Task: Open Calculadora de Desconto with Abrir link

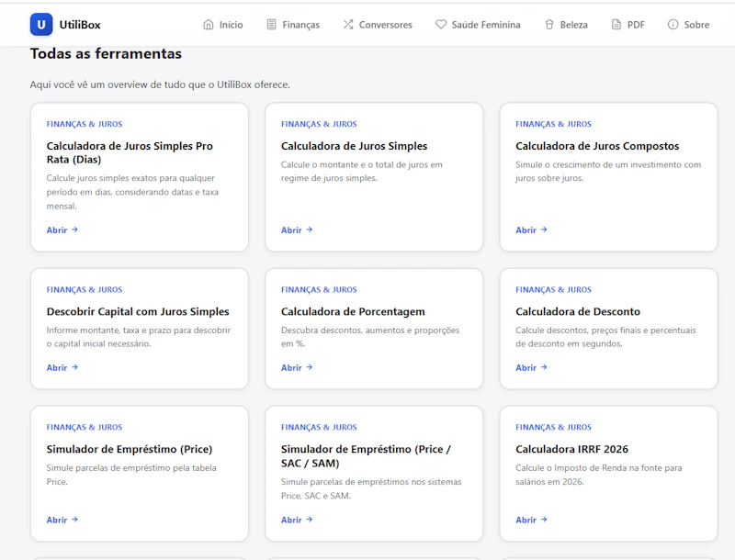Action: click(x=531, y=367)
